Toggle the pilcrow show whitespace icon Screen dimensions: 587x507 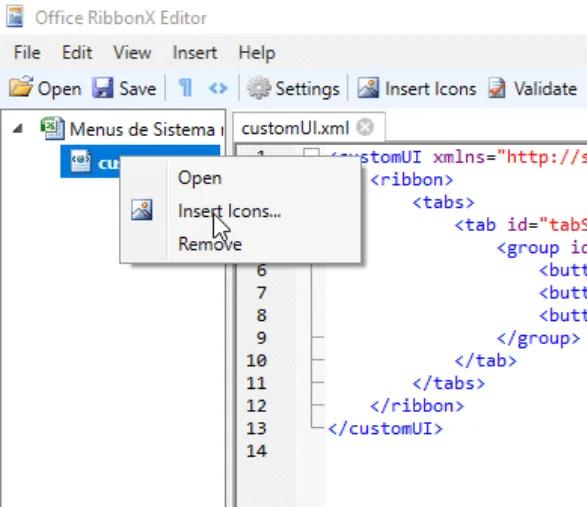pos(185,88)
